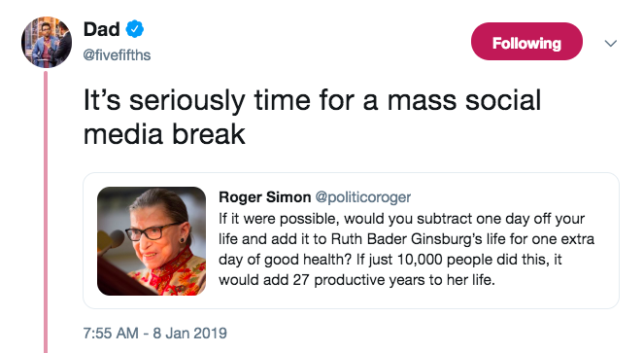Viewport: 644px width, 353px height.
Task: Visit the @politicoroger handle
Action: point(363,197)
